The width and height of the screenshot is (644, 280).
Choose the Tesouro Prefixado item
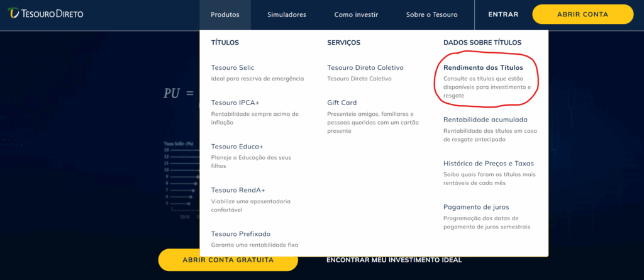click(x=241, y=234)
